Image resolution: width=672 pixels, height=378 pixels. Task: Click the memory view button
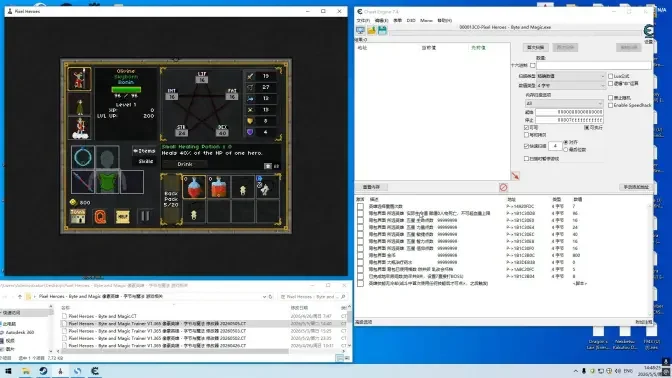pos(371,187)
